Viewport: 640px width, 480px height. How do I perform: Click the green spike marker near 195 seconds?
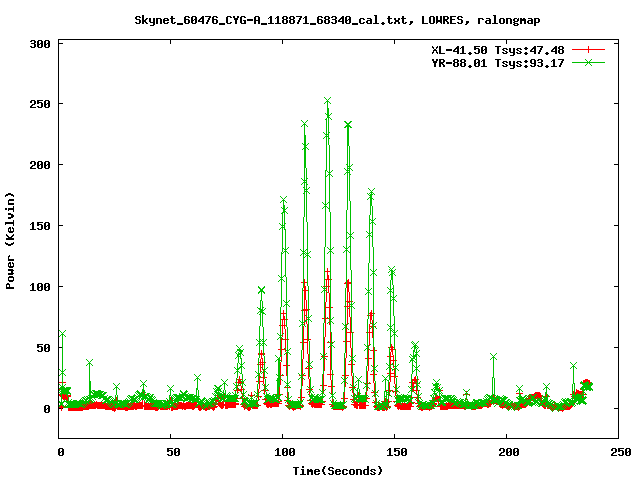493,357
